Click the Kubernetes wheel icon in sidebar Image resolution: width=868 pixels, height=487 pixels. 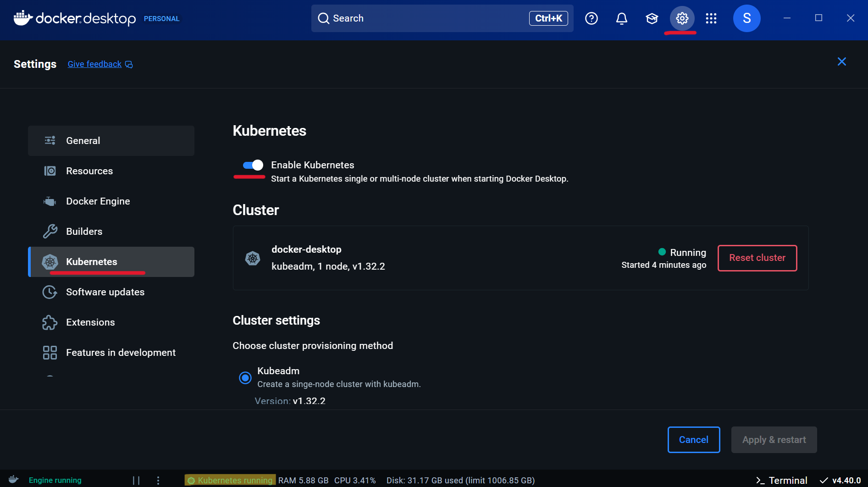point(50,262)
